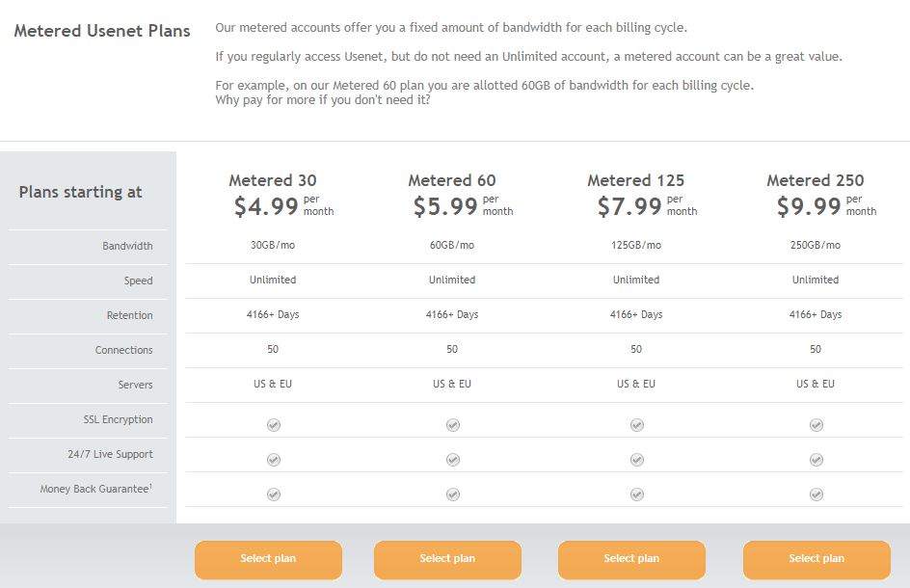Screen dimensions: 910x588
Task: Choose the Metered 60 Select plan button
Action: click(x=447, y=559)
